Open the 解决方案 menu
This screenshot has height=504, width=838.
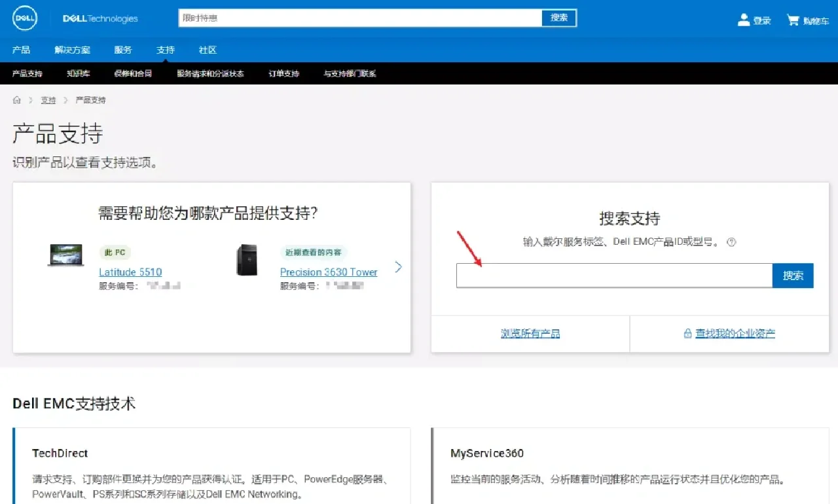(73, 50)
